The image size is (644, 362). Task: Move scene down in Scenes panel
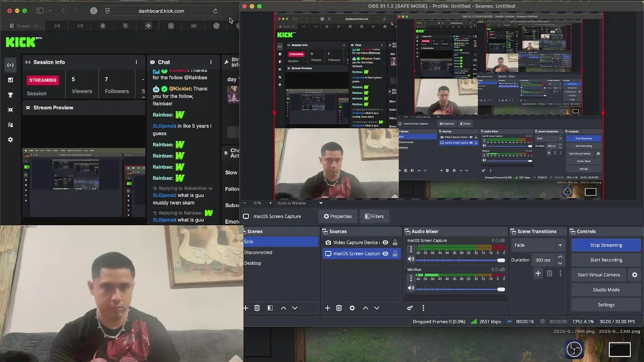[295, 308]
